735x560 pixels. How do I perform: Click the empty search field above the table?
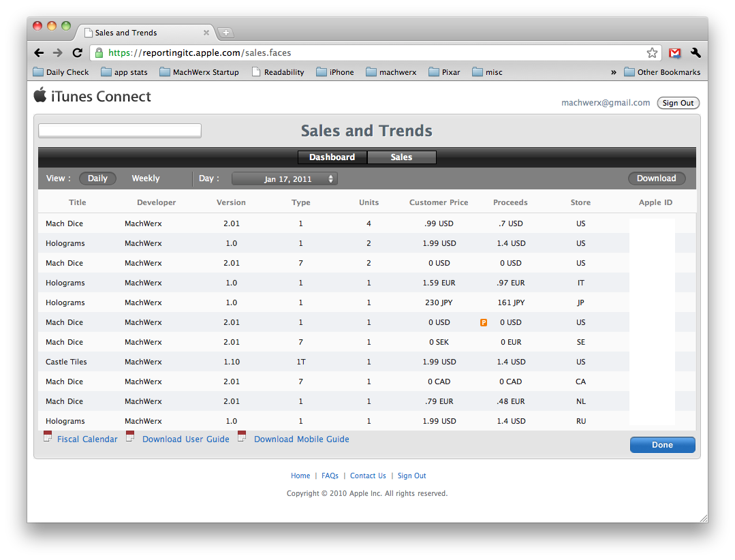tap(120, 131)
